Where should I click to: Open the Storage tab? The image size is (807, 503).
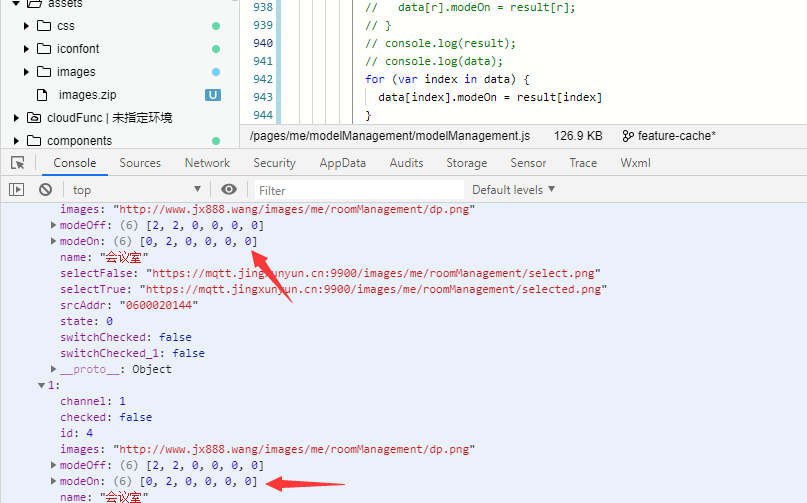(466, 163)
